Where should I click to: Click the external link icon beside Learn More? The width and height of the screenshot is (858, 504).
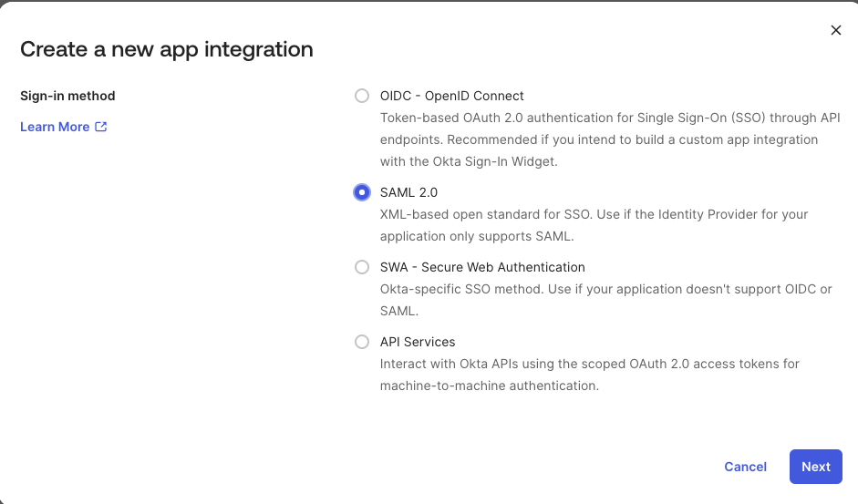(x=101, y=127)
